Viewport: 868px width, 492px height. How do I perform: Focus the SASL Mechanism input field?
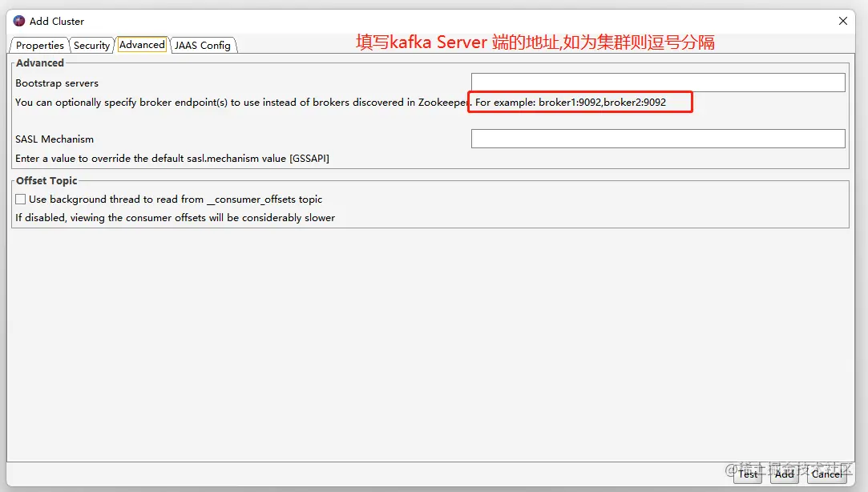point(658,139)
